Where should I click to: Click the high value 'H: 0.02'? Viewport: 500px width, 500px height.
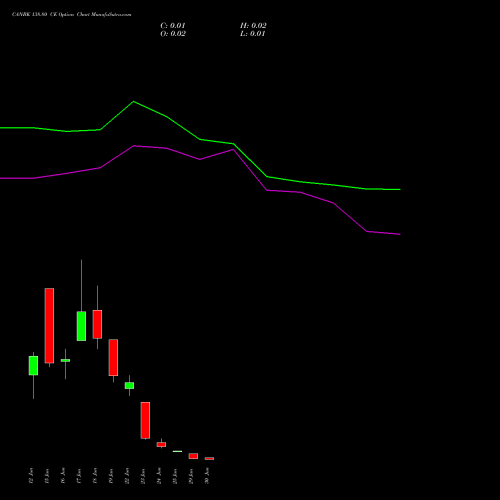click(x=253, y=26)
